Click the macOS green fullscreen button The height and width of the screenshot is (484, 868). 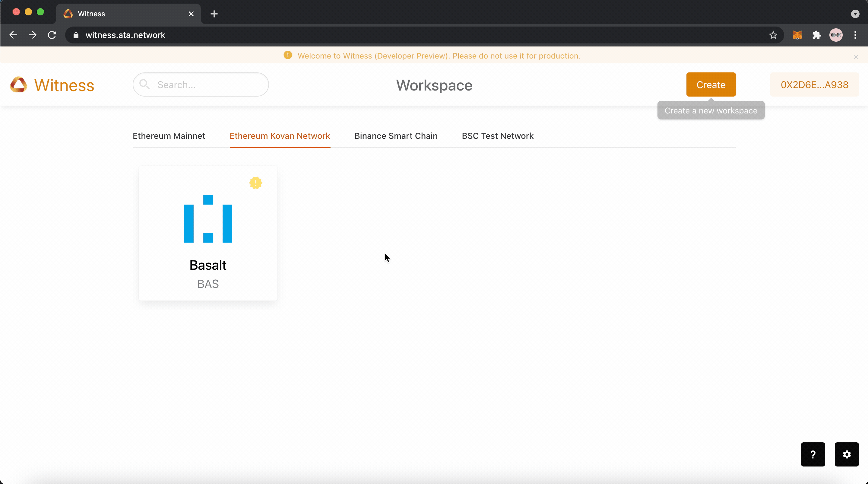pos(40,12)
